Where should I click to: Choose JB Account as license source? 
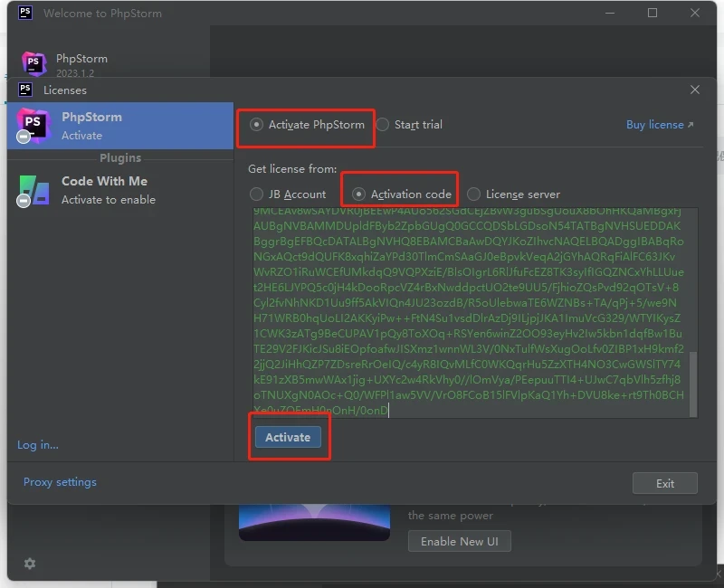coord(257,194)
